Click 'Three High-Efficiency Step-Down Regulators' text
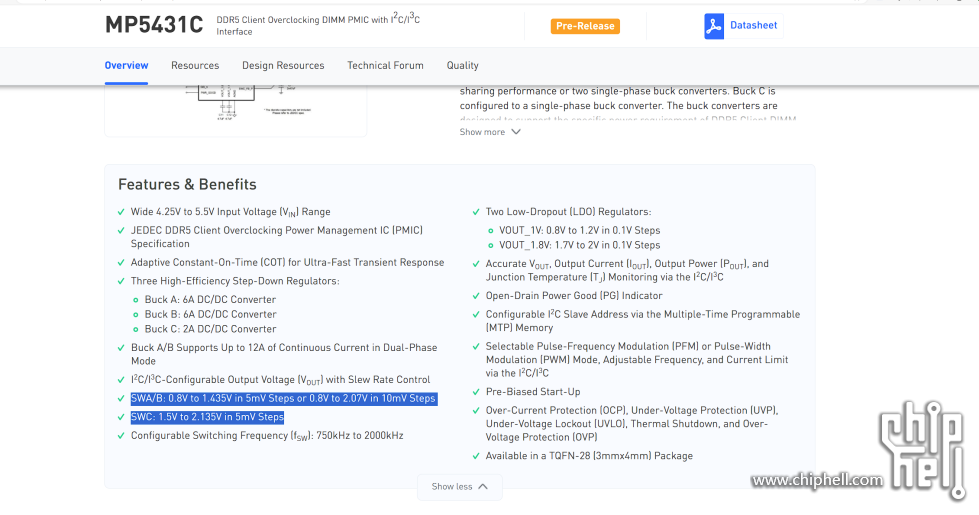Viewport: 979px width, 515px height. (x=235, y=282)
